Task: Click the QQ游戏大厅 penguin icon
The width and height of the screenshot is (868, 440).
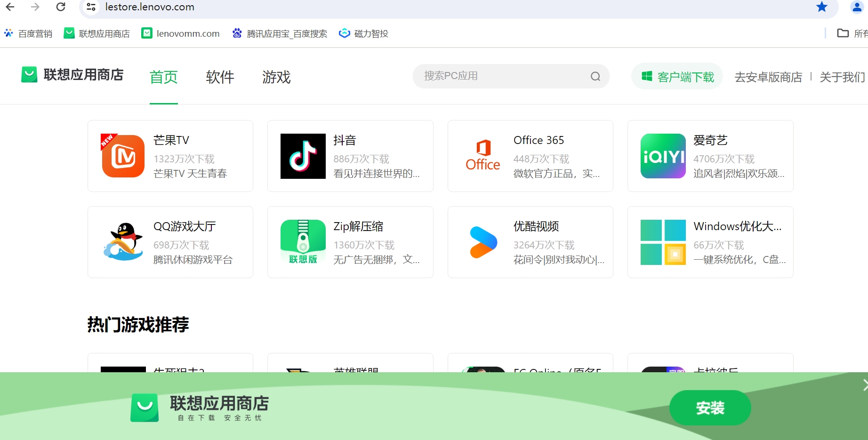Action: (x=123, y=242)
